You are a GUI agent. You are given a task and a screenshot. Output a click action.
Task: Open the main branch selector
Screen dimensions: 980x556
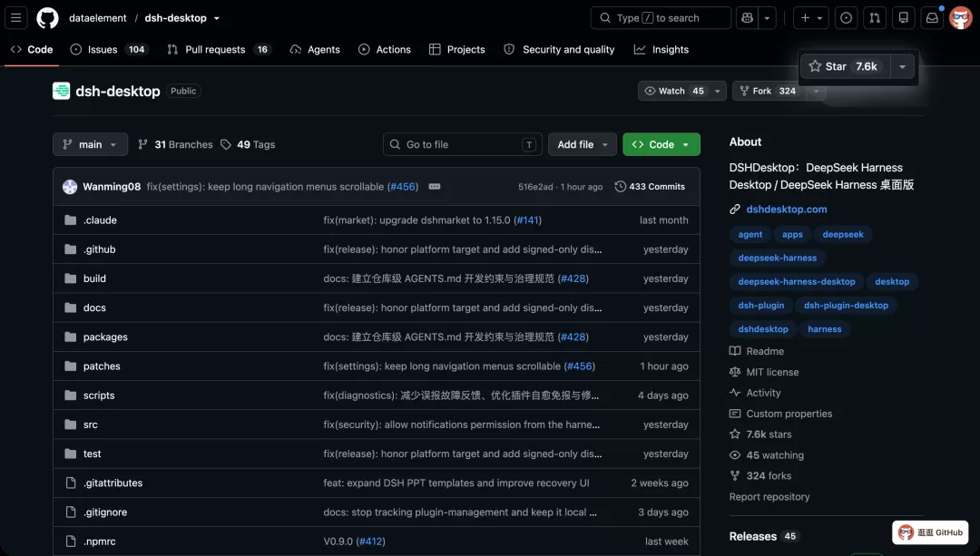coord(90,144)
